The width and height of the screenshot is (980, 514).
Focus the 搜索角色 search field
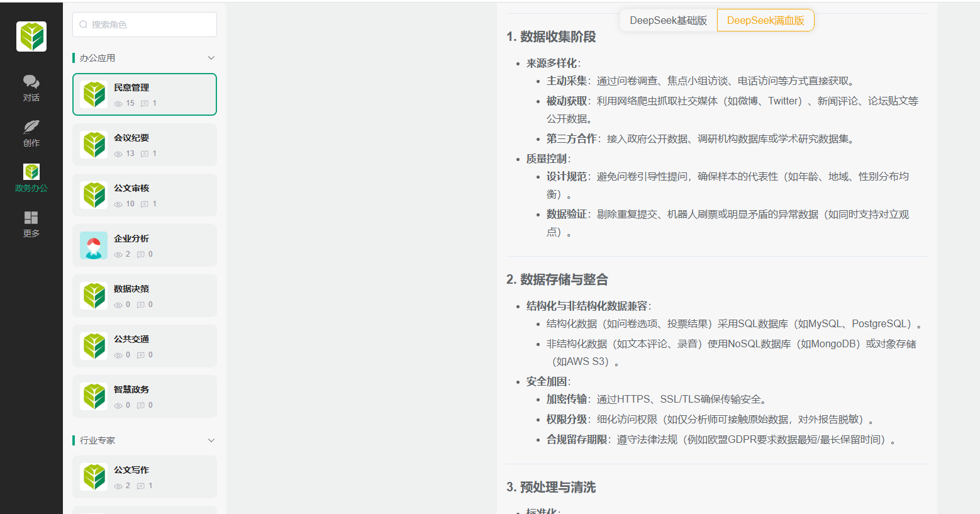pyautogui.click(x=145, y=25)
